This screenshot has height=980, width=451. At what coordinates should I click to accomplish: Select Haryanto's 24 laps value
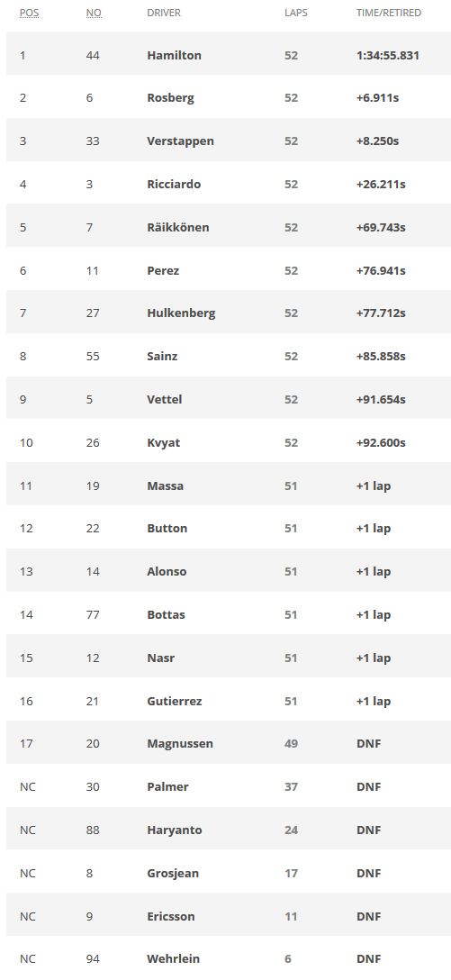[x=291, y=830]
